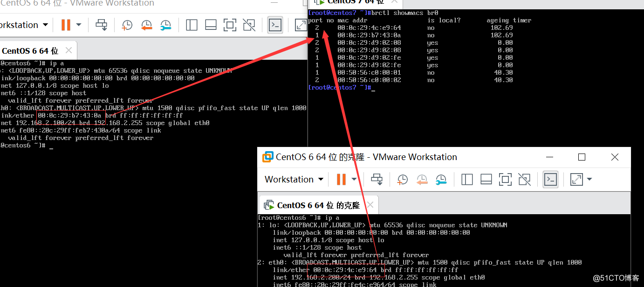Close the CentOS 6 64 位 的克隆 tab
The height and width of the screenshot is (287, 644).
[x=370, y=204]
